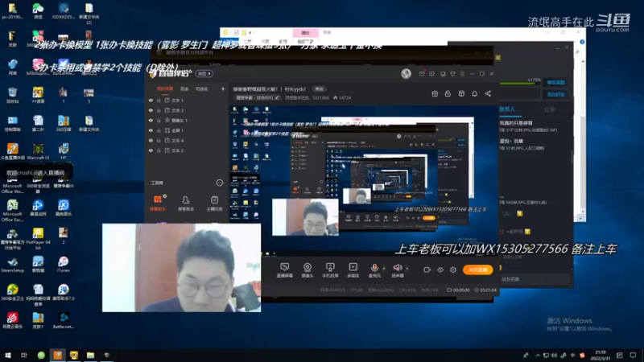Hide the 文本 4 layer
This screenshot has height=362, width=644.
tap(151, 140)
